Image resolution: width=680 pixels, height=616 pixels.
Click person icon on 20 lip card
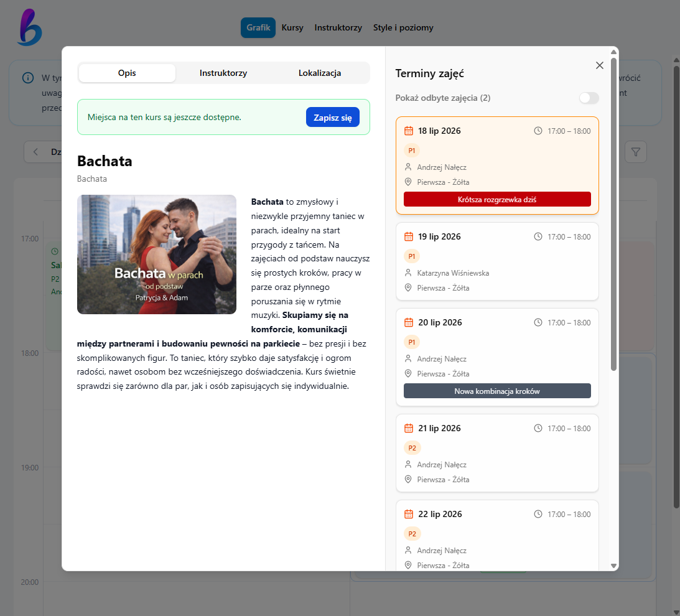[x=408, y=359]
